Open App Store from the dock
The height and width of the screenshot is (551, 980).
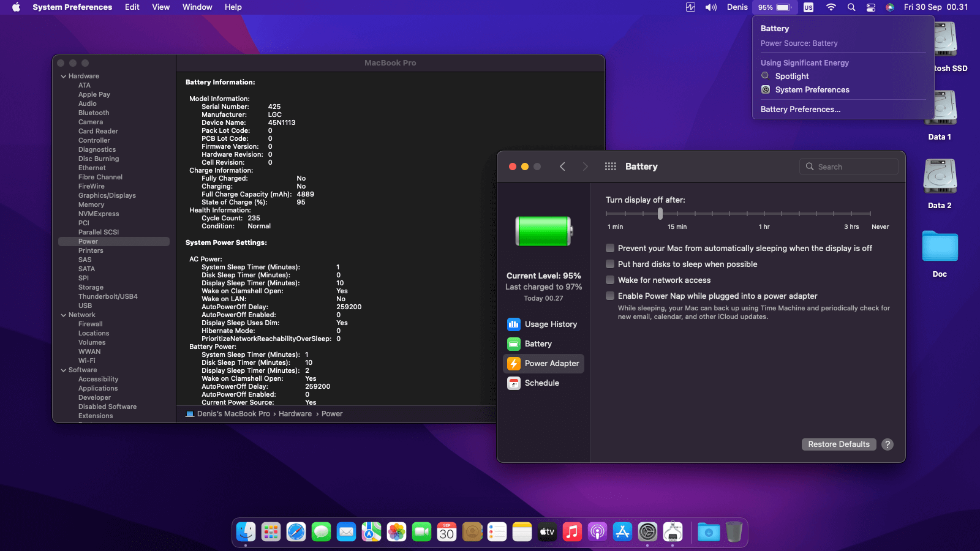[622, 532]
